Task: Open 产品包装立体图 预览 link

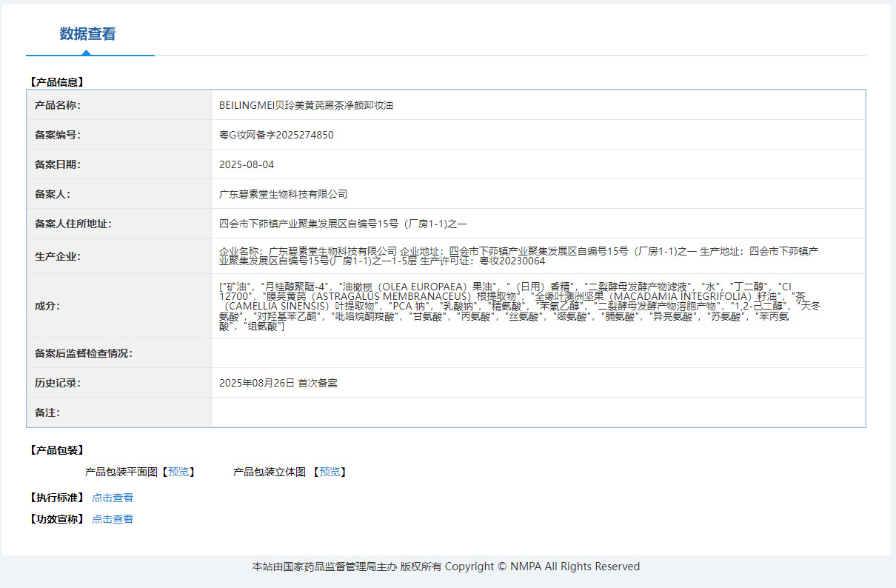Action: tap(330, 472)
